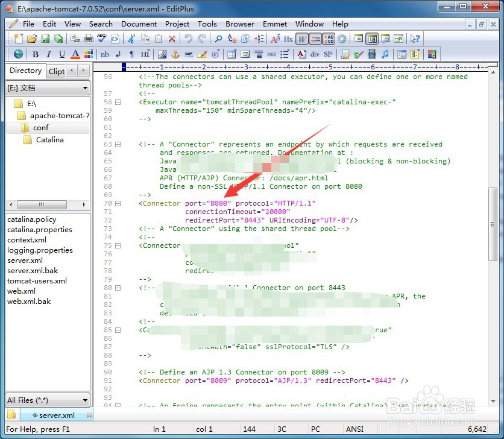Insert paragraph tag with pilcrow icon

[131, 54]
